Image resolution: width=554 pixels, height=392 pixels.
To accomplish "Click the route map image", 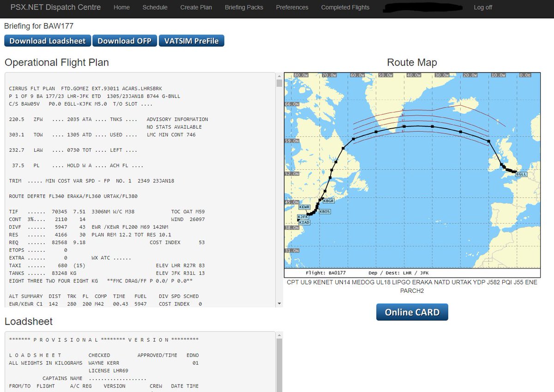I will point(412,175).
